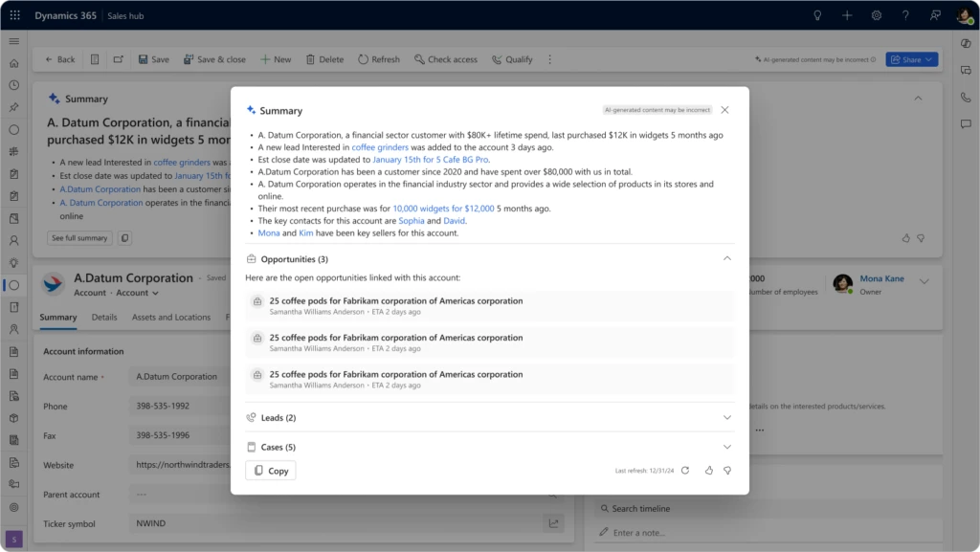Viewport: 980px width, 552px height.
Task: Click inside the Search timeline field
Action: click(x=670, y=508)
